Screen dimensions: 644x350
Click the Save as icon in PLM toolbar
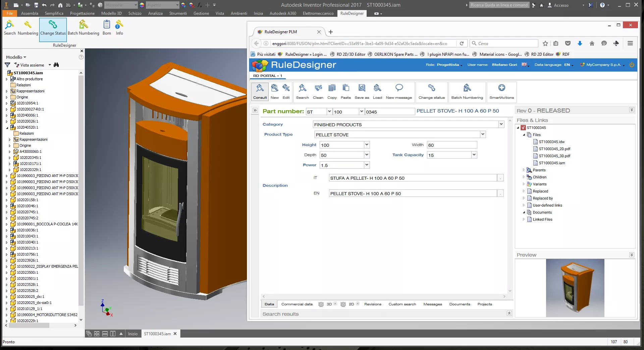[362, 91]
